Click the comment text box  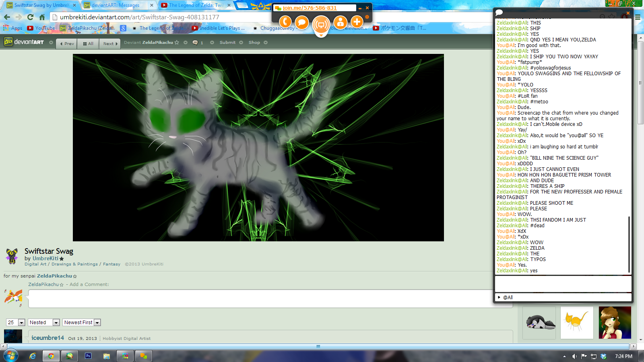point(270,299)
